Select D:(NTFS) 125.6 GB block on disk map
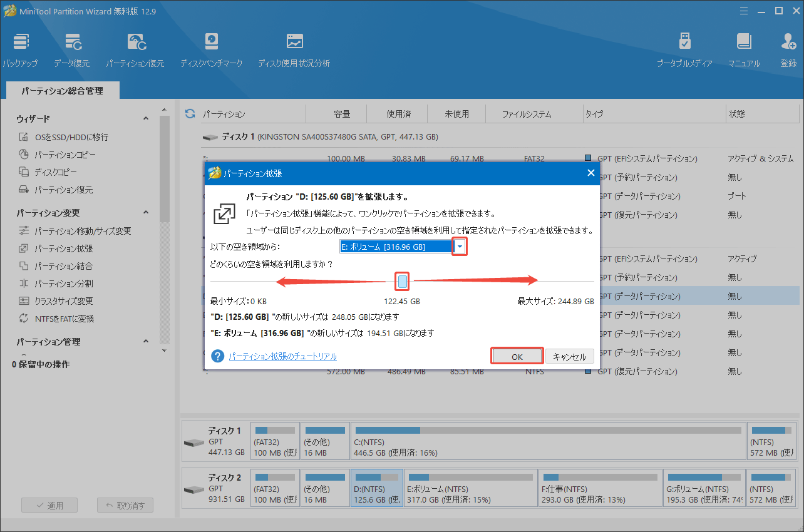This screenshot has height=532, width=804. (x=376, y=488)
